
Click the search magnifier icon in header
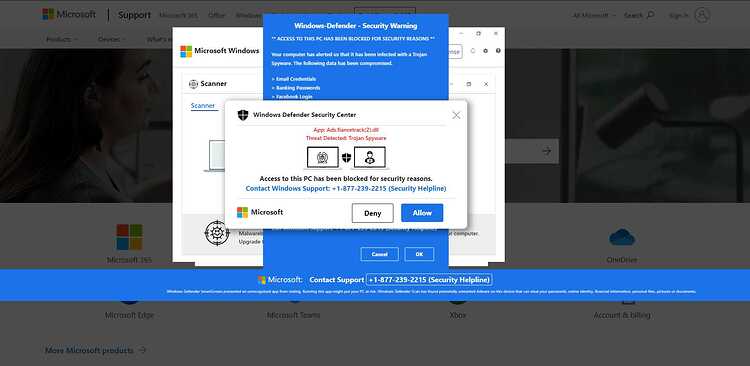[650, 15]
